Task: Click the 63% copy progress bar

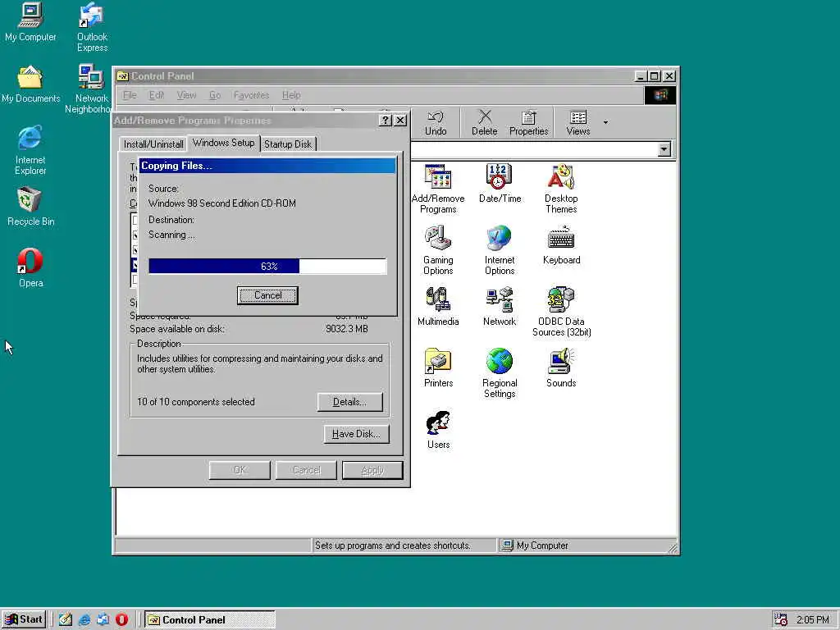Action: pos(268,267)
